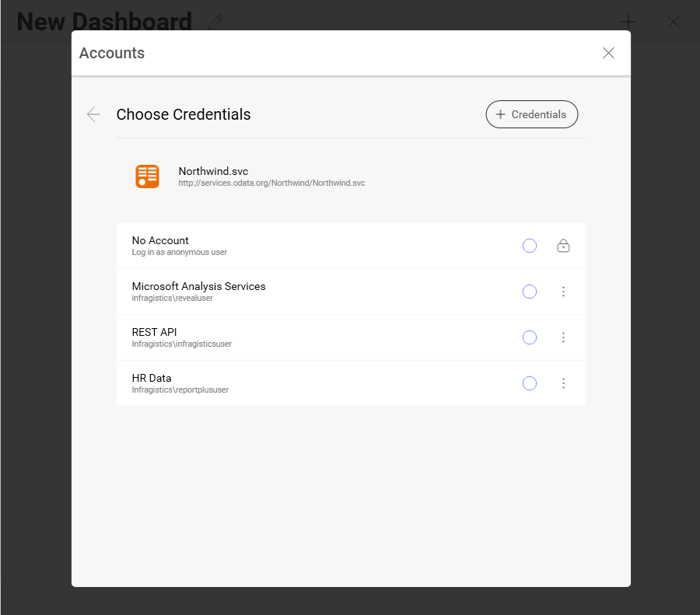Select the Microsoft Analysis Services radio button
This screenshot has width=700, height=615.
click(530, 292)
